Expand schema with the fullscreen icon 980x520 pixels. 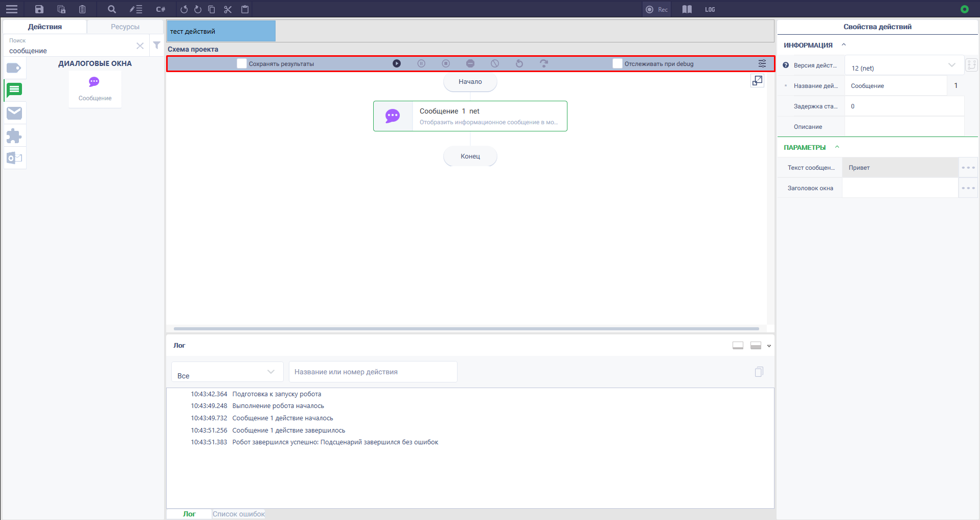(x=758, y=81)
